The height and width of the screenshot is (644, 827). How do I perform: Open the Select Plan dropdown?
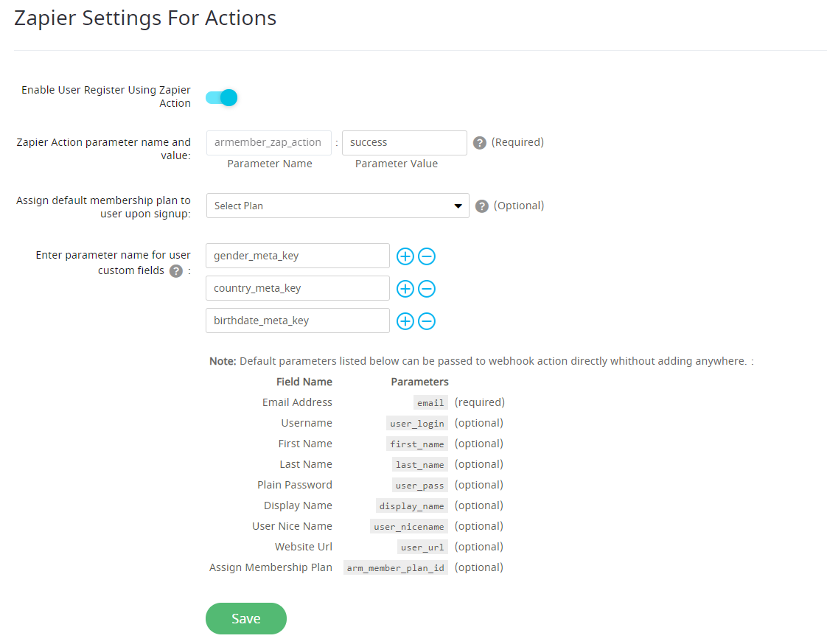click(x=338, y=206)
